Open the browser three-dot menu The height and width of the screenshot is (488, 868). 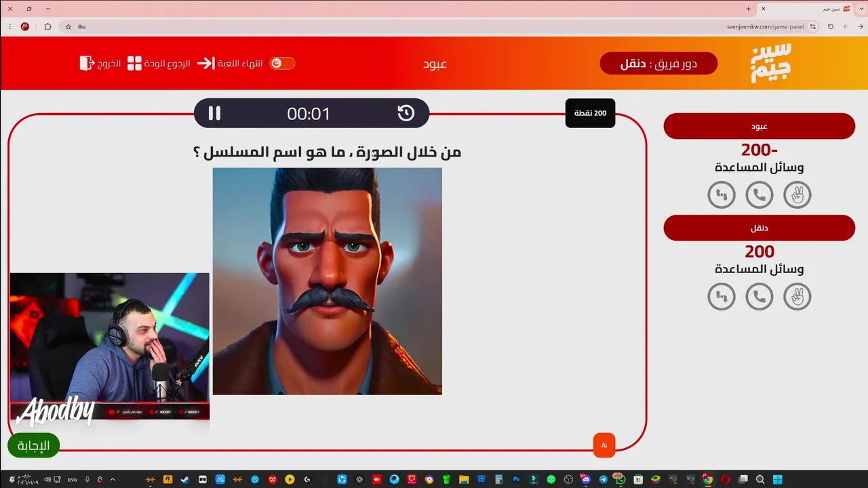tap(9, 26)
